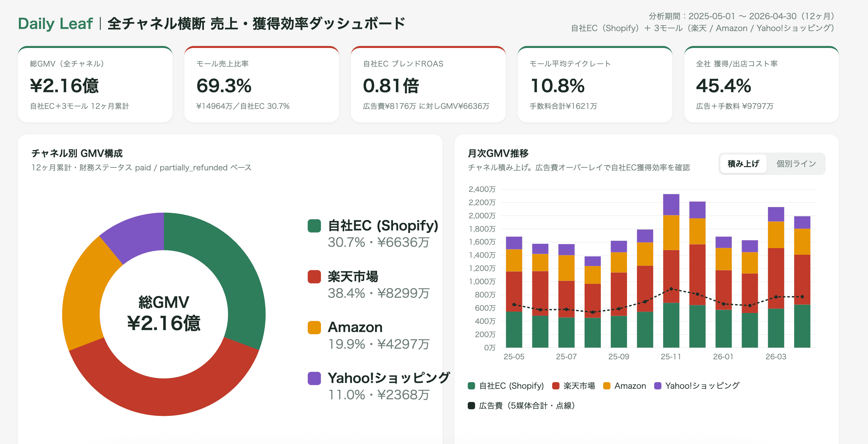Click the チャネル別 GMV構成 panel title

point(77,153)
